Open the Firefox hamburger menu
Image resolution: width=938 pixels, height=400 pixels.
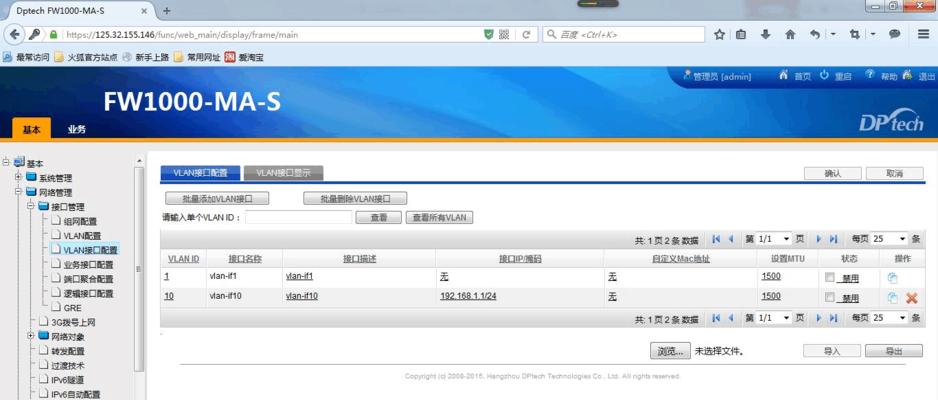pyautogui.click(x=923, y=35)
